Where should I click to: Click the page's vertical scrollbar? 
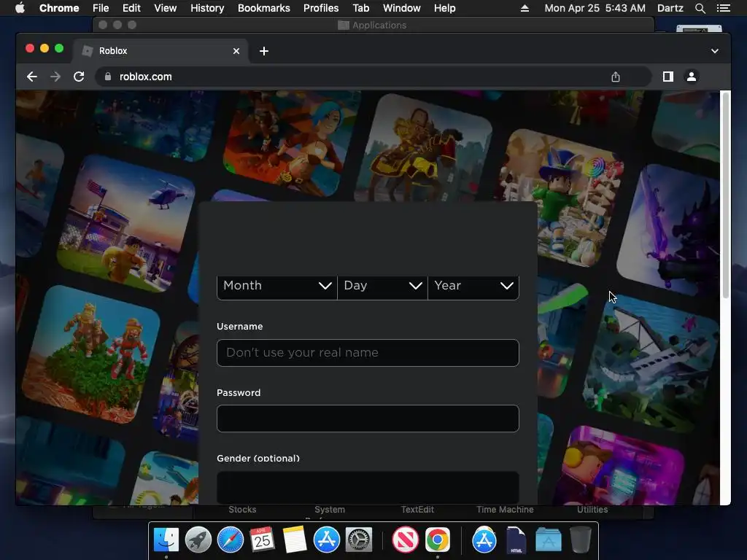tap(726, 195)
